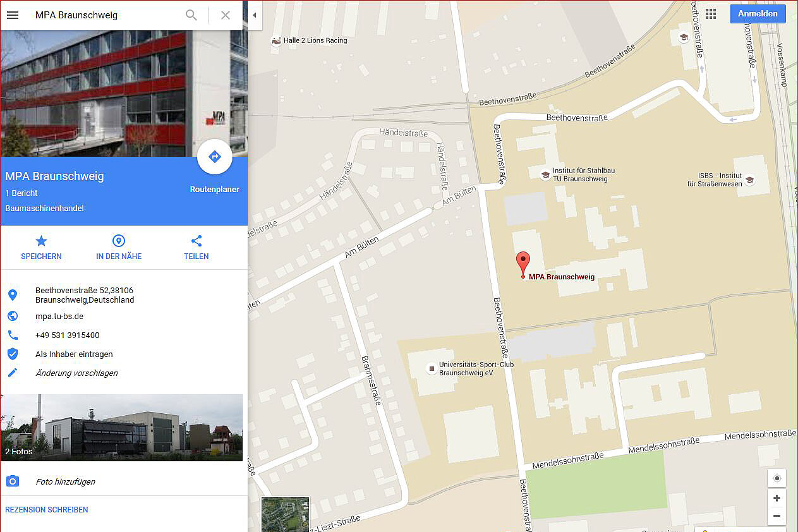
Task: Open the 2 Fotos photo thumbnail
Action: (121, 428)
